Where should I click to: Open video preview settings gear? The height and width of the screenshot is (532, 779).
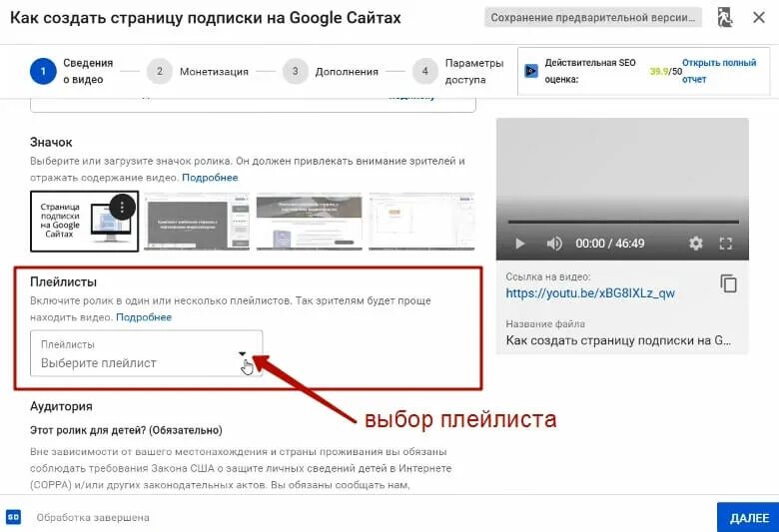click(695, 244)
